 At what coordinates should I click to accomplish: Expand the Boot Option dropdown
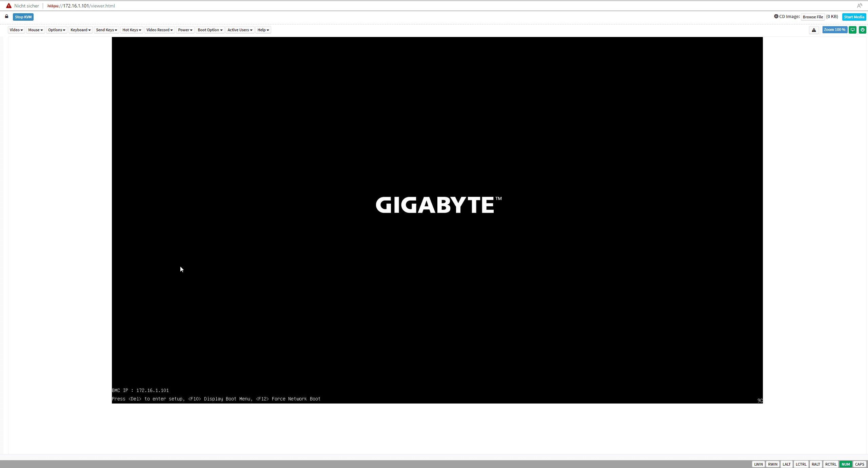pos(210,30)
